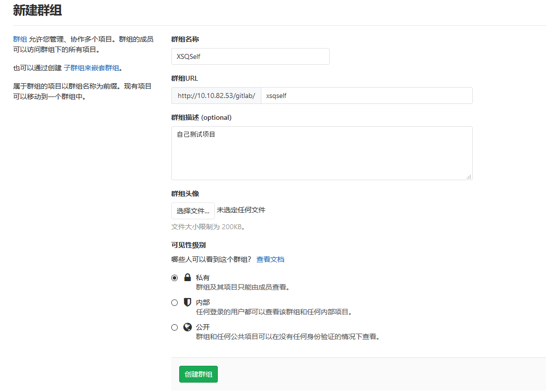Image resolution: width=546 pixels, height=392 pixels.
Task: Click the http://10.10.82.53/gitlab/ URL prefix
Action: click(216, 96)
